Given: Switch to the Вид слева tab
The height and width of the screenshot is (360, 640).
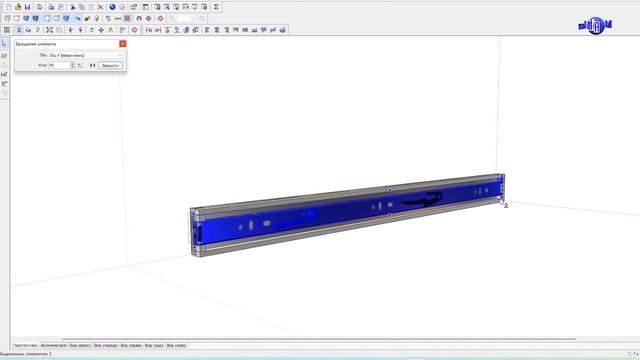Looking at the screenshot, I should click(x=176, y=345).
